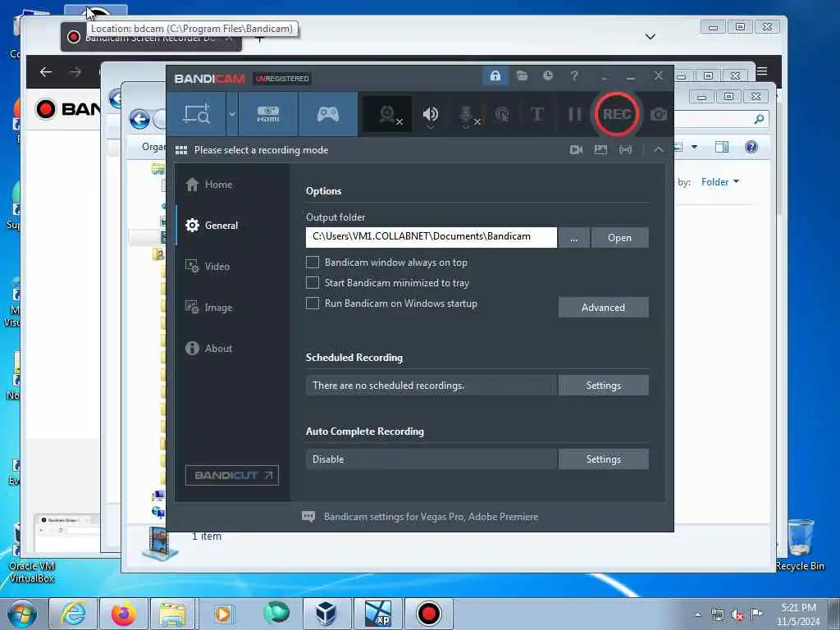The image size is (840, 630).
Task: Open Scheduled Recording Settings button
Action: (603, 386)
